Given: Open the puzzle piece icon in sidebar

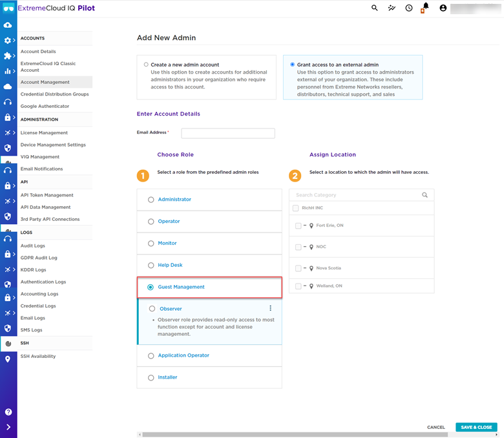Looking at the screenshot, I should (x=7, y=56).
